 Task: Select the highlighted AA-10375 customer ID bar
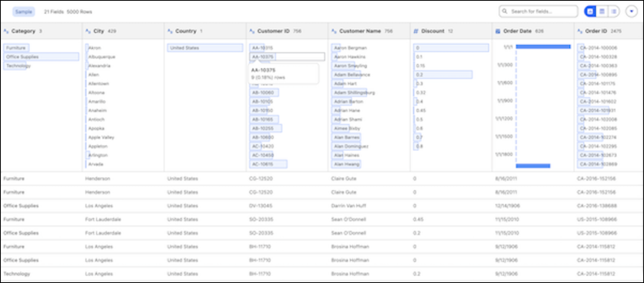point(287,57)
